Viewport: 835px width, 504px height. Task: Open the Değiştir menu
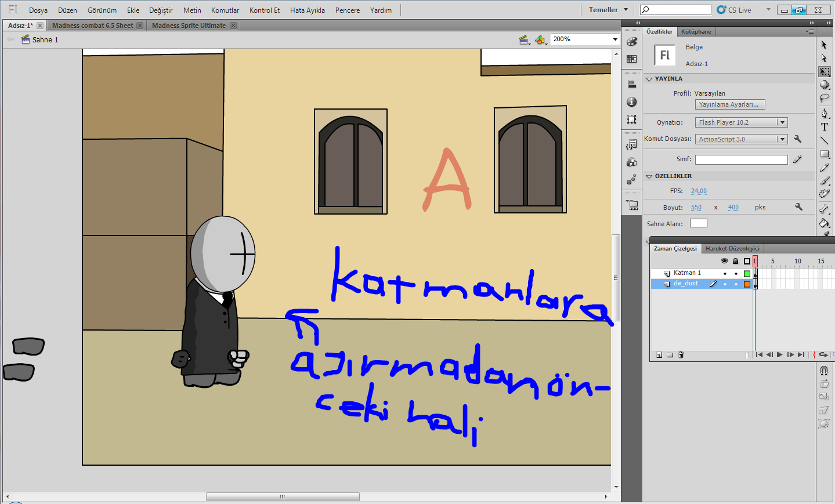click(161, 10)
